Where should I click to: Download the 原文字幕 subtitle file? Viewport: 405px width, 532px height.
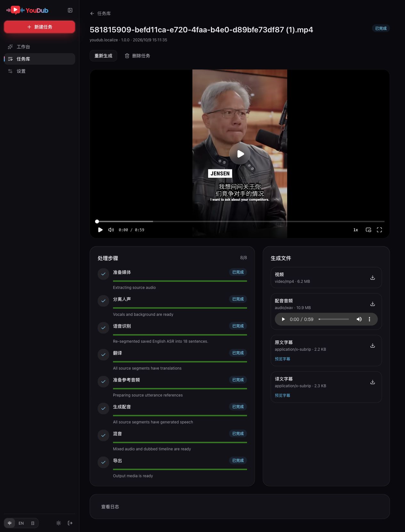point(373,345)
